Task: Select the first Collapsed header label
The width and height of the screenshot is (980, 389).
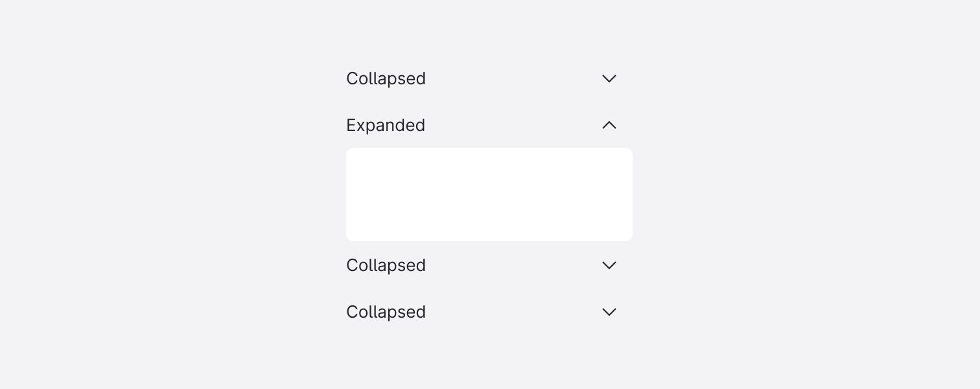Action: pyautogui.click(x=386, y=78)
